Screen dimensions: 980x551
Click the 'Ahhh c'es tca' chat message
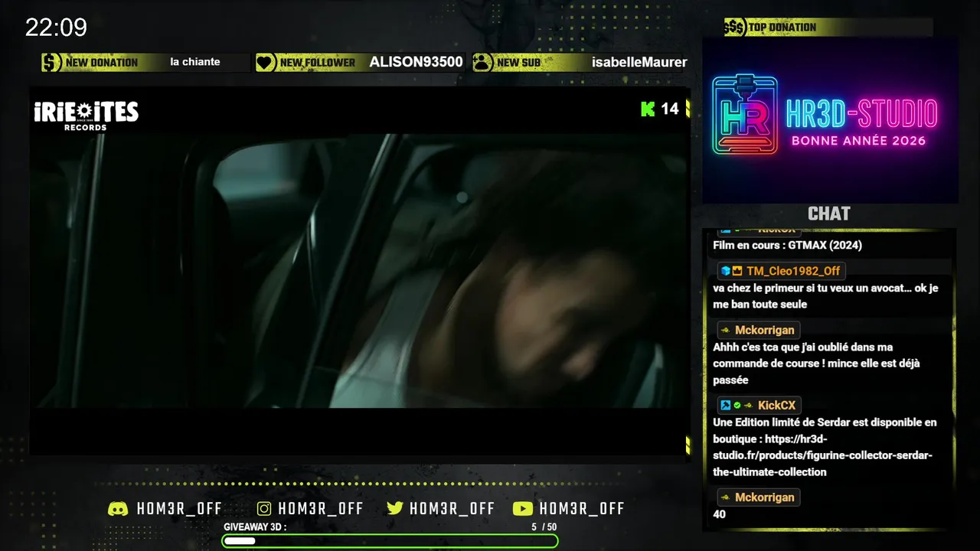click(816, 364)
